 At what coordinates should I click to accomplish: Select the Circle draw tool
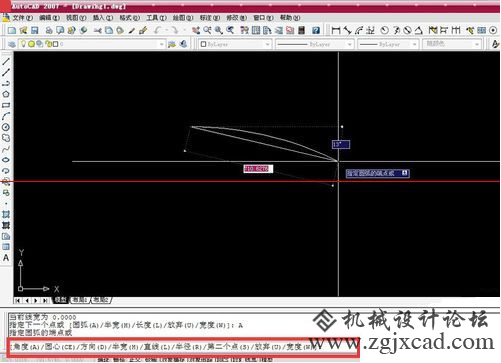(6, 127)
